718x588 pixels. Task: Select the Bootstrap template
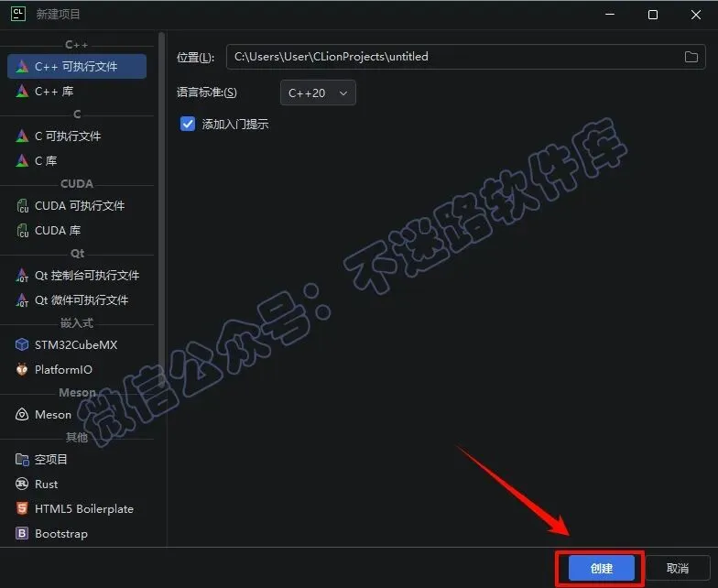[77, 533]
